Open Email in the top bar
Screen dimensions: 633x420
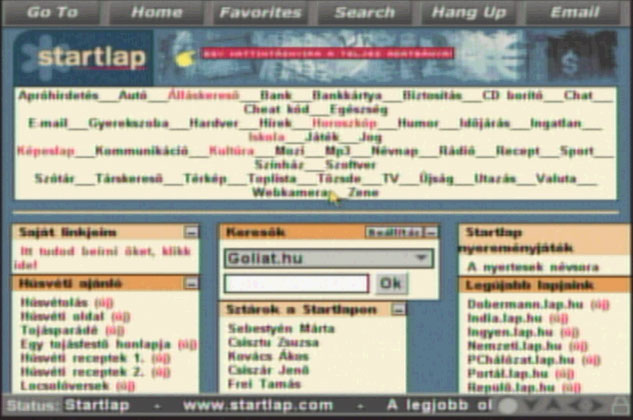point(574,13)
